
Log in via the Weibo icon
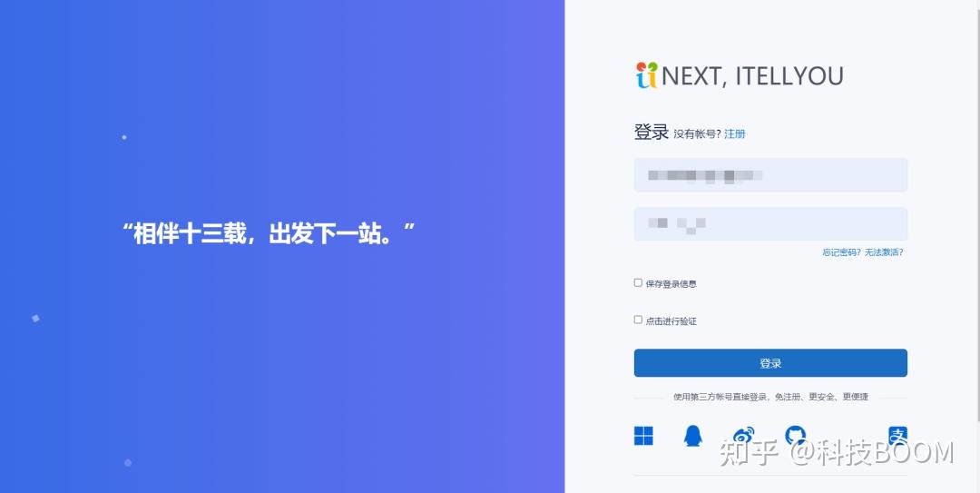pos(744,435)
